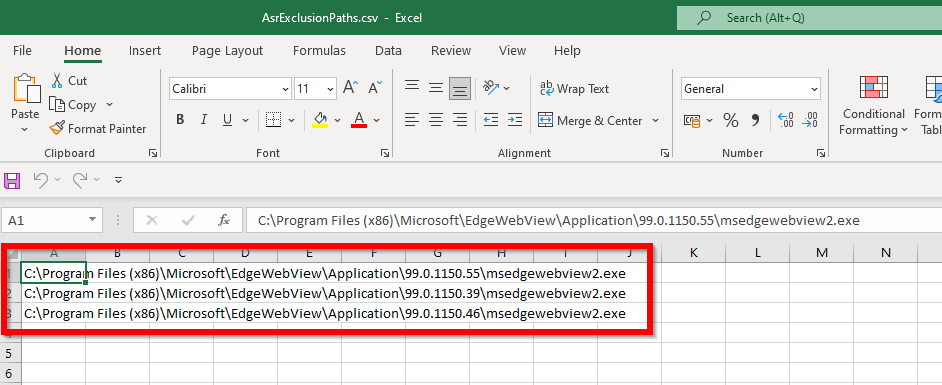Screen dimensions: 942x385
Task: Open the Alignment dialog launcher
Action: (x=664, y=154)
